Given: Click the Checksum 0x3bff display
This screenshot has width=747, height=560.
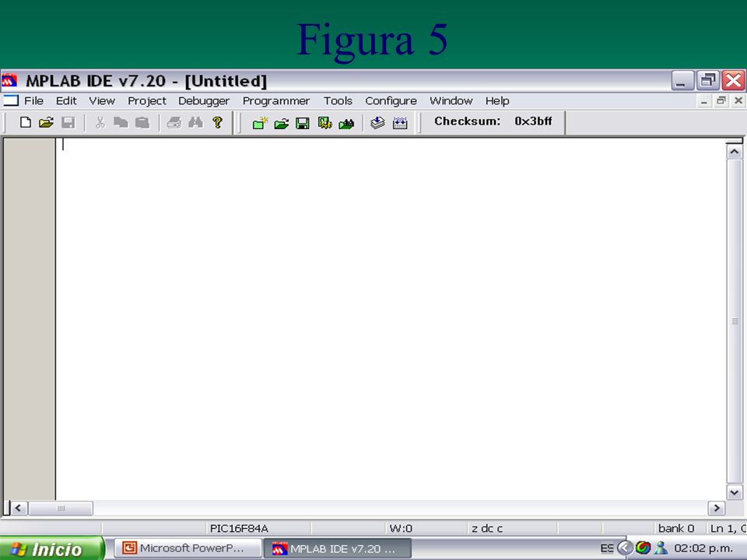Looking at the screenshot, I should point(493,121).
